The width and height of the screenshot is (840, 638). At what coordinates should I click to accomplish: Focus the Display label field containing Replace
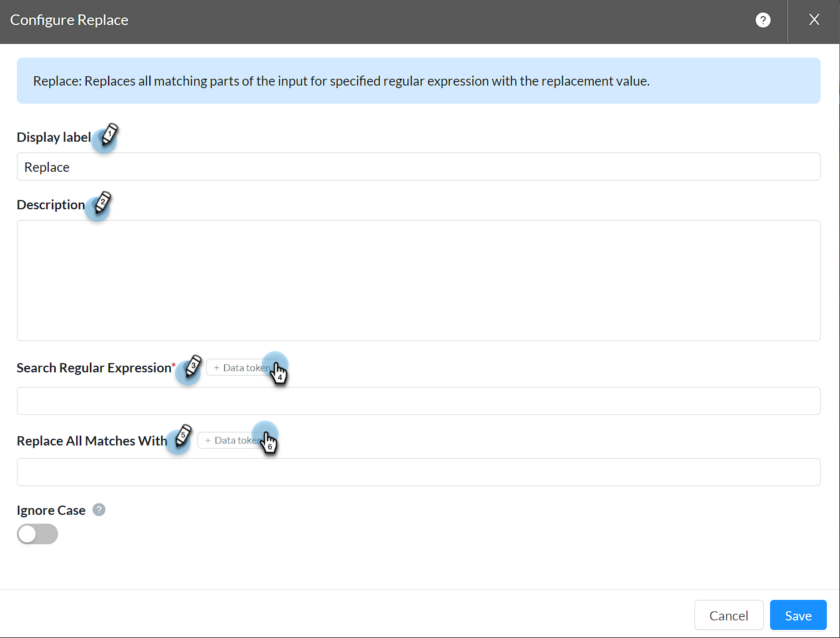coord(418,167)
